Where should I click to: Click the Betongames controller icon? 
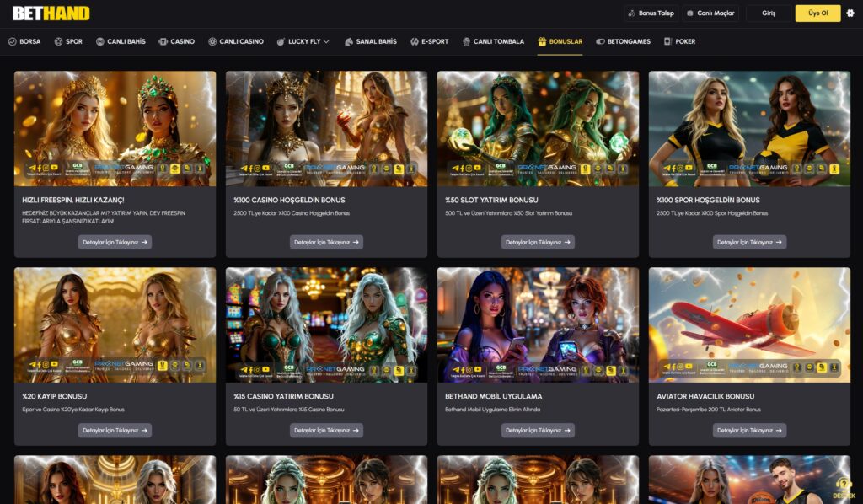600,41
